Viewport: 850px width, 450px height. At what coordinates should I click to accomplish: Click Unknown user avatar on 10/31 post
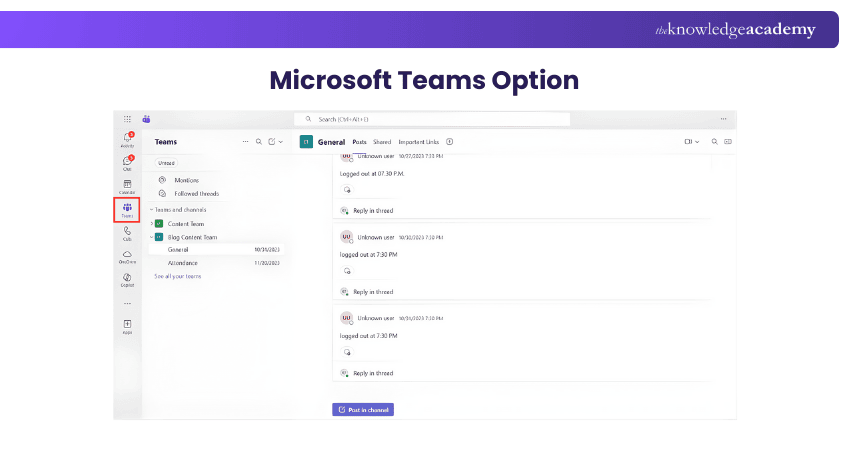tap(346, 318)
